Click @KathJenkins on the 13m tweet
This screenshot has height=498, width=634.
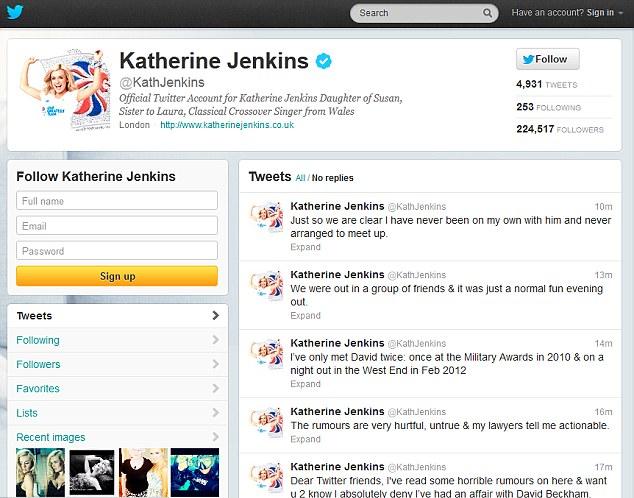[x=417, y=275]
